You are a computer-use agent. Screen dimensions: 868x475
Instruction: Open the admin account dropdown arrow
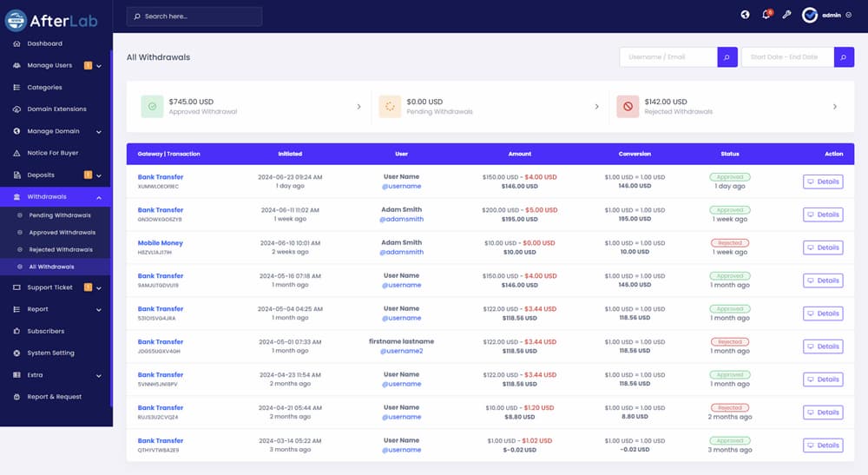[849, 16]
